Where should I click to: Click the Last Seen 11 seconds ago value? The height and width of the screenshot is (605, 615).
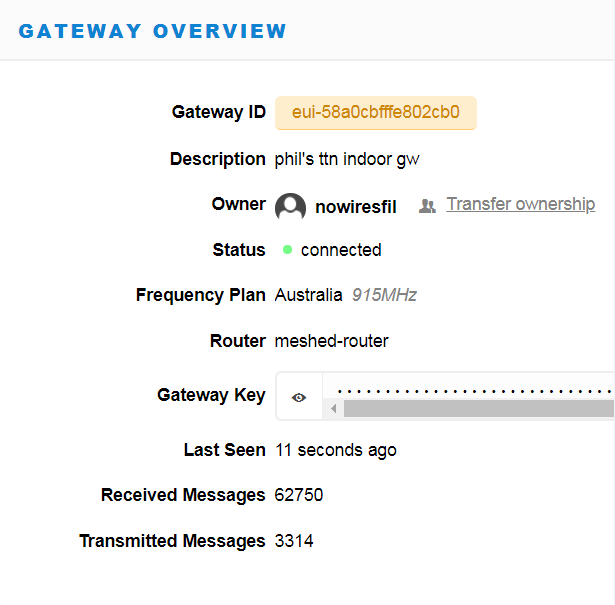pos(335,450)
